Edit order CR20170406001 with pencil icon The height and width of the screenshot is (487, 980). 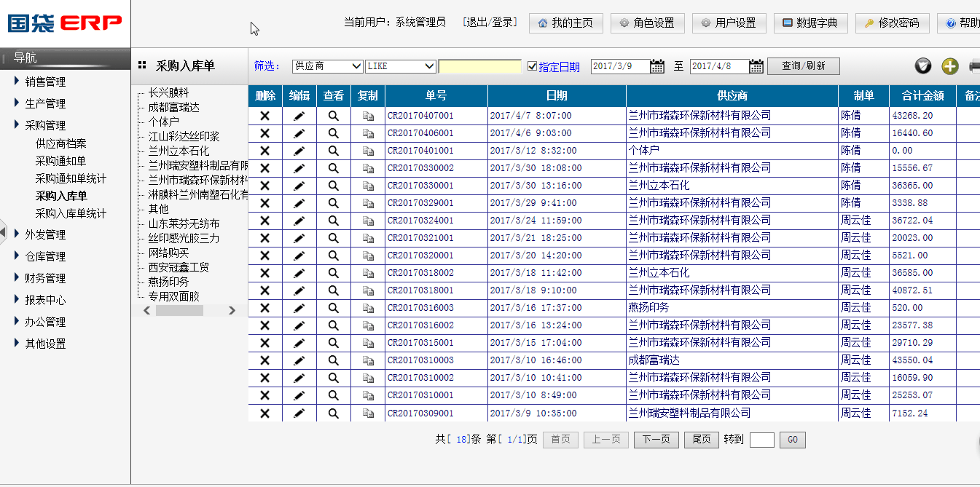tap(299, 133)
